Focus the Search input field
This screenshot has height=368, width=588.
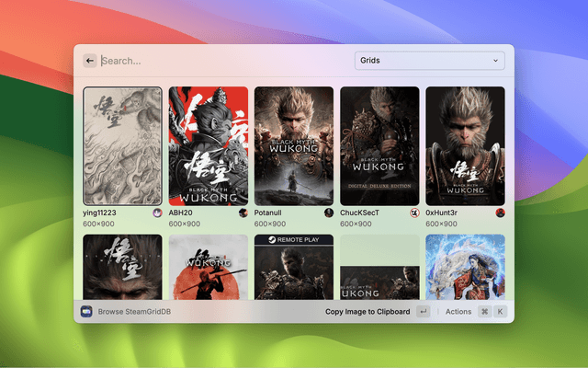[225, 61]
